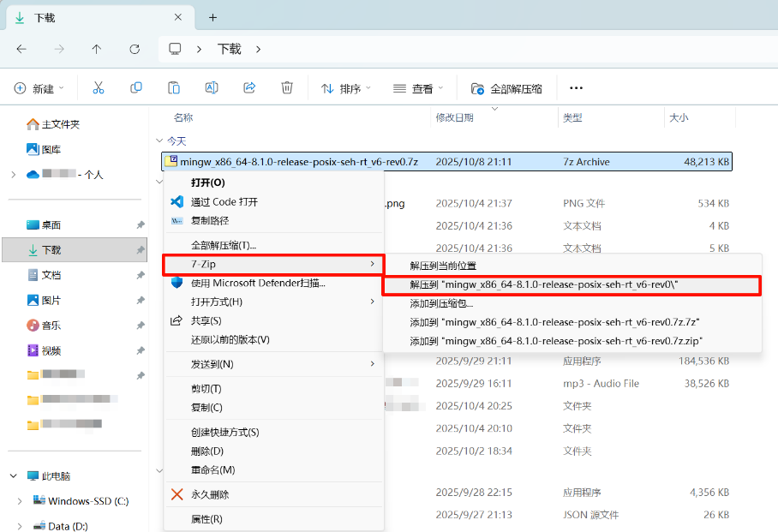Unpin 文档 from quick access

pos(141,275)
